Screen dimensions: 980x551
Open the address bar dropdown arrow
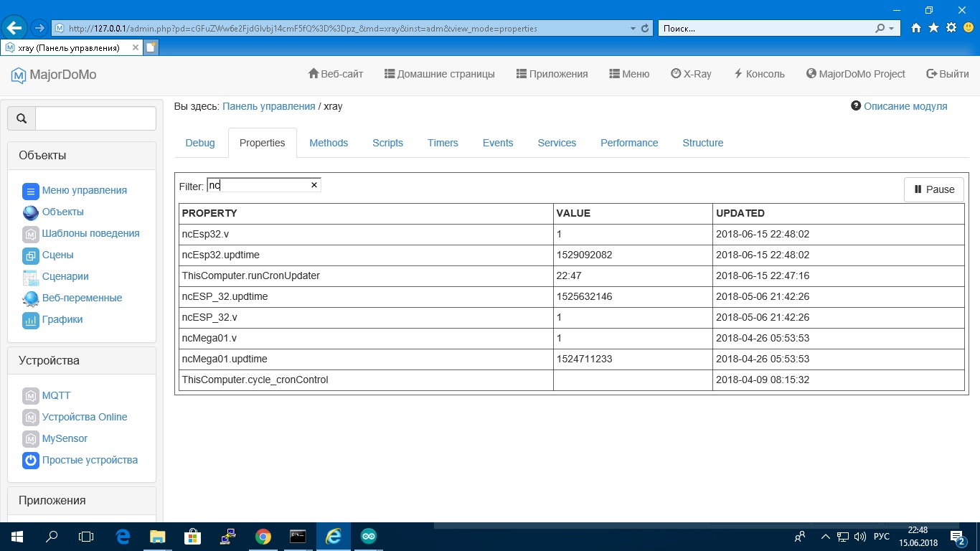click(633, 29)
